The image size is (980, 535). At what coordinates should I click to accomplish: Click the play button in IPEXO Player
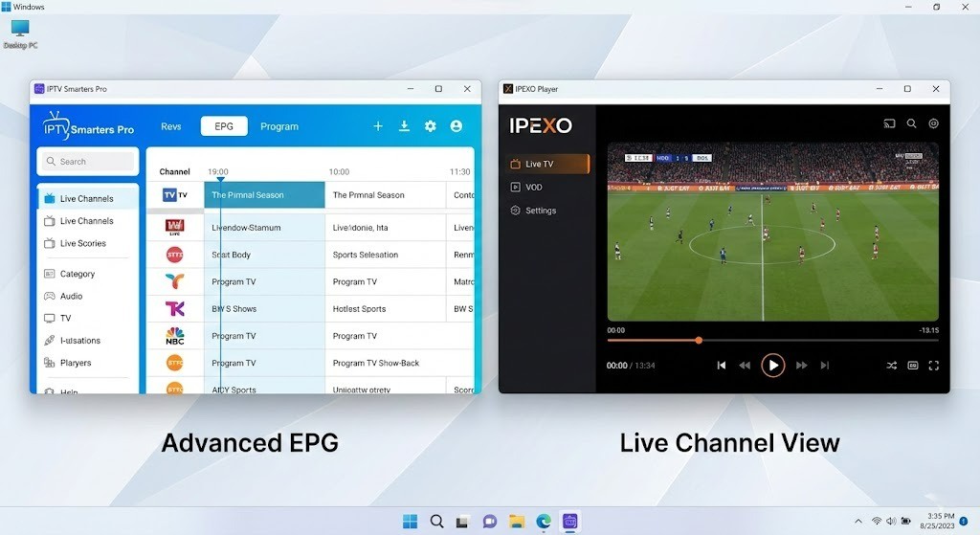tap(773, 365)
